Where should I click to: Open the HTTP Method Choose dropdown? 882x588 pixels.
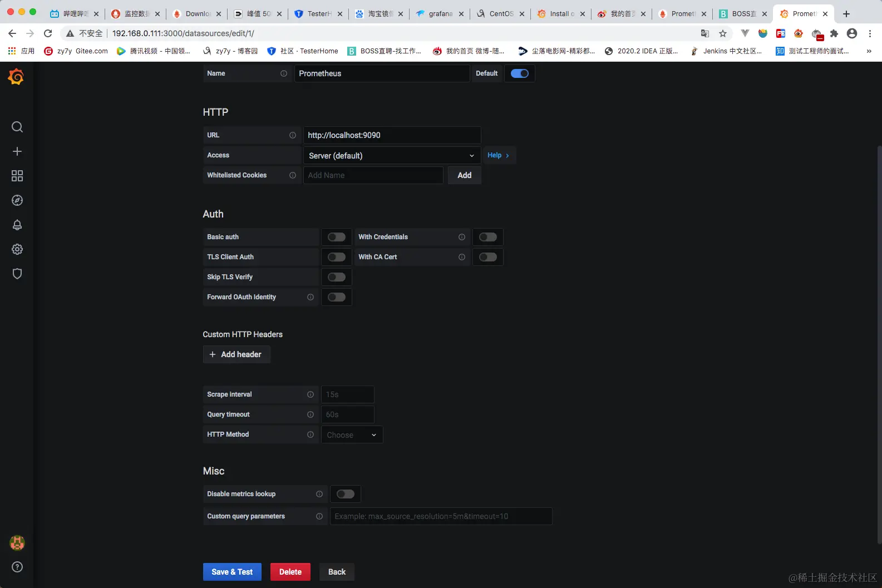pyautogui.click(x=352, y=434)
